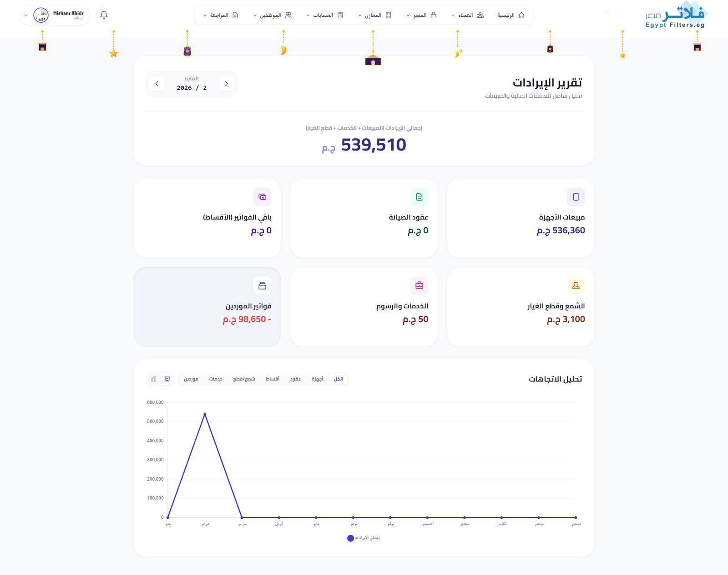
Task: Click the installments invoices icon
Action: 262,197
